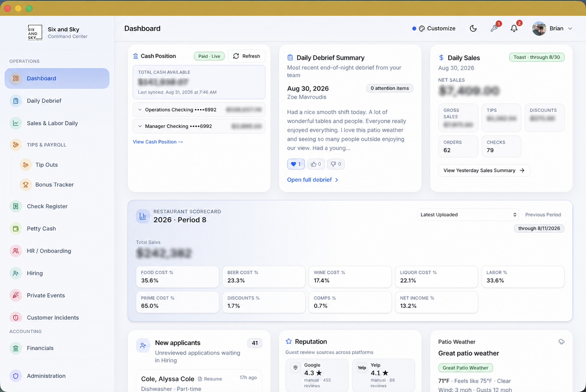Click the Net Income % 13.2% tile
Image resolution: width=586 pixels, height=392 pixels.
click(437, 302)
